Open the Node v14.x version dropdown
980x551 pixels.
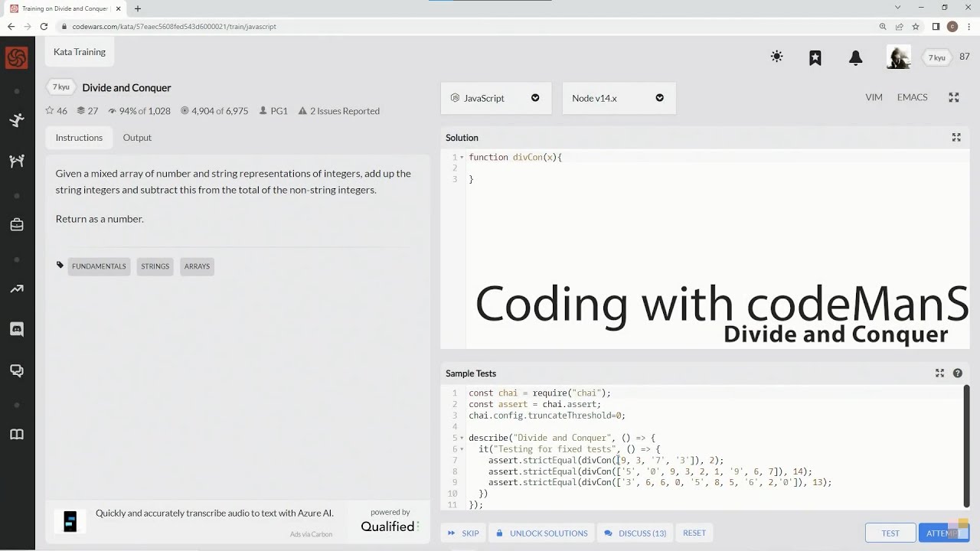[x=619, y=98]
